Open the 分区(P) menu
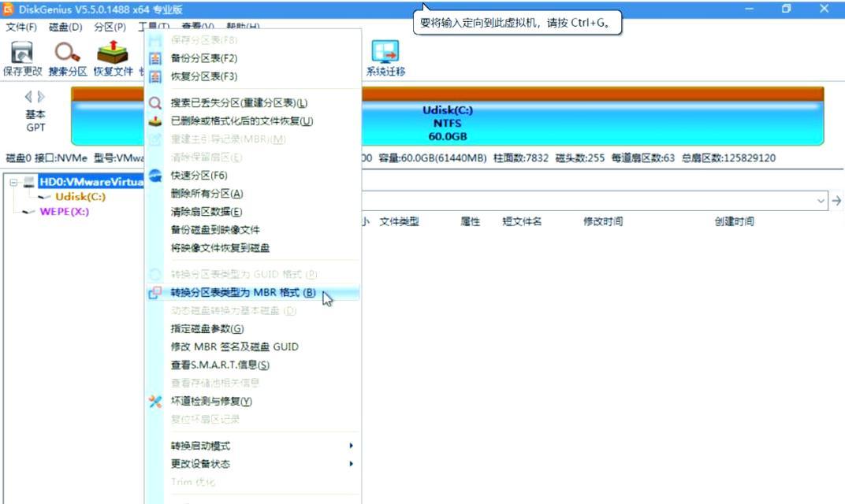Viewport: 845px width, 504px height. 110,27
